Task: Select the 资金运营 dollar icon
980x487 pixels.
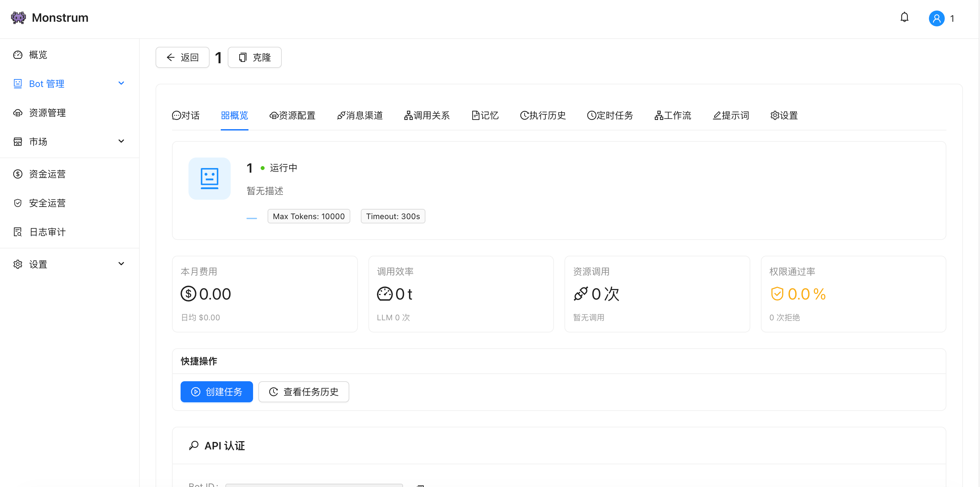Action: click(18, 174)
